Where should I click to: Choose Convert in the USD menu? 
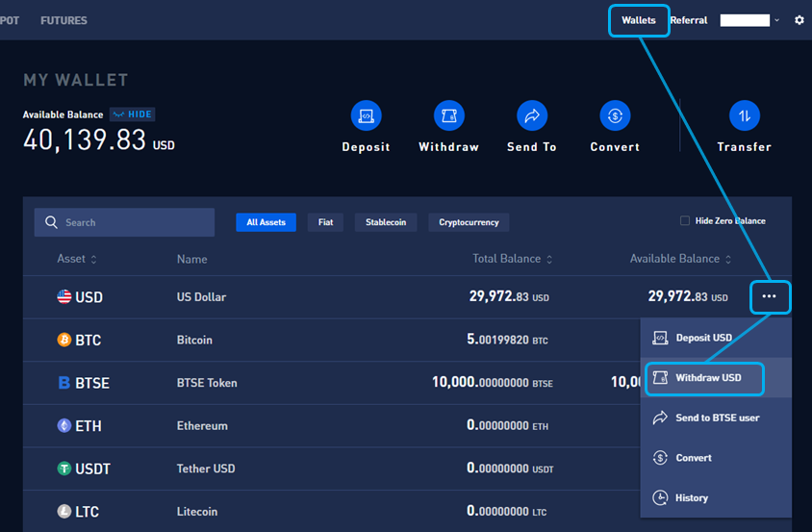(716, 458)
